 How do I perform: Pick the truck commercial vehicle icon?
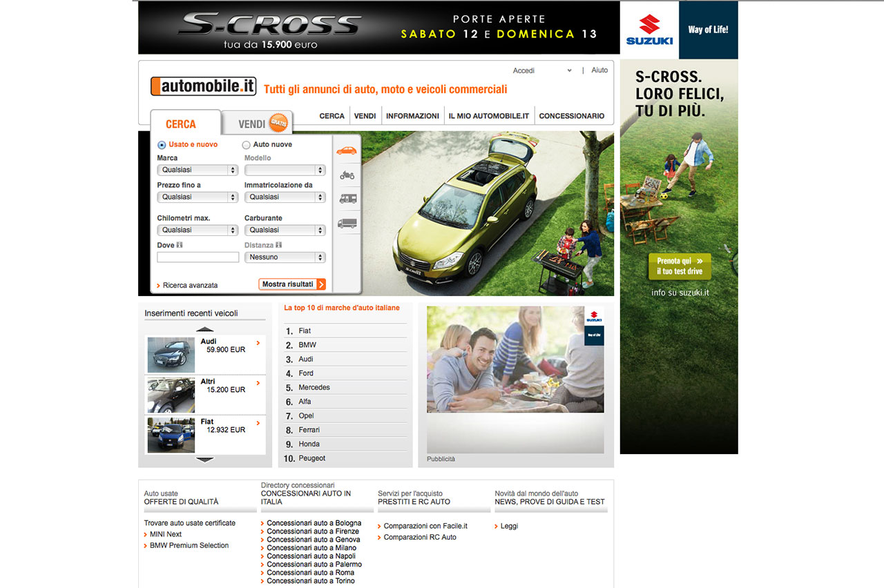click(x=347, y=223)
